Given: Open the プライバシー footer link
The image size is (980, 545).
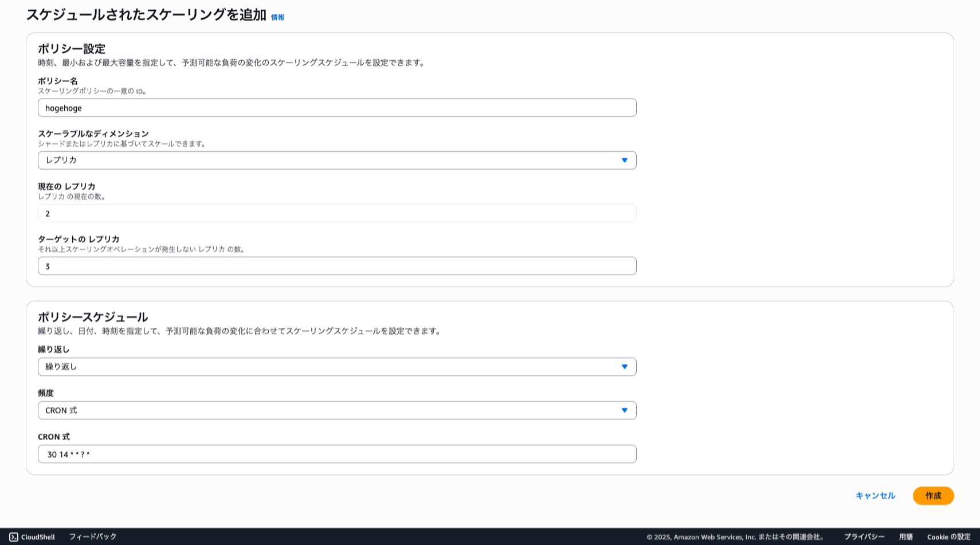Looking at the screenshot, I should coord(864,537).
